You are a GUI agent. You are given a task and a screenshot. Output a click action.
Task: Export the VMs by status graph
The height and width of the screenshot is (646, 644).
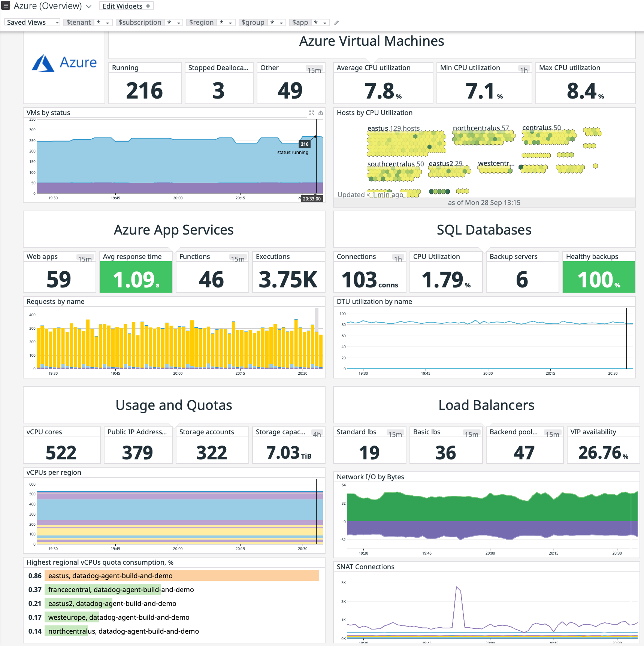[x=321, y=113]
